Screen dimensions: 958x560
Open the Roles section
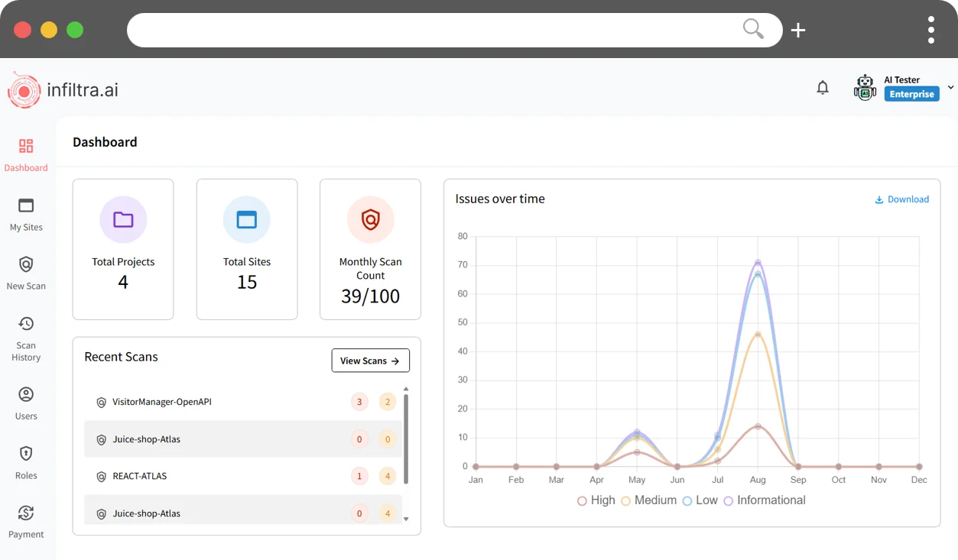26,462
